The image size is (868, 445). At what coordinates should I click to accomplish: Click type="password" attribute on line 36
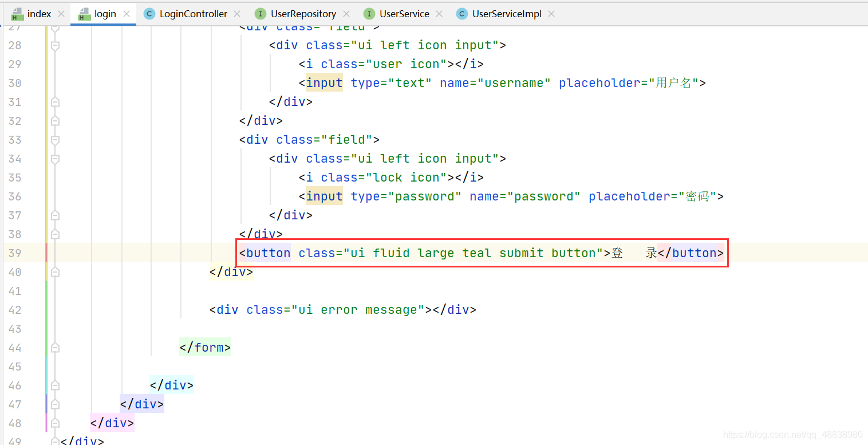(x=406, y=196)
